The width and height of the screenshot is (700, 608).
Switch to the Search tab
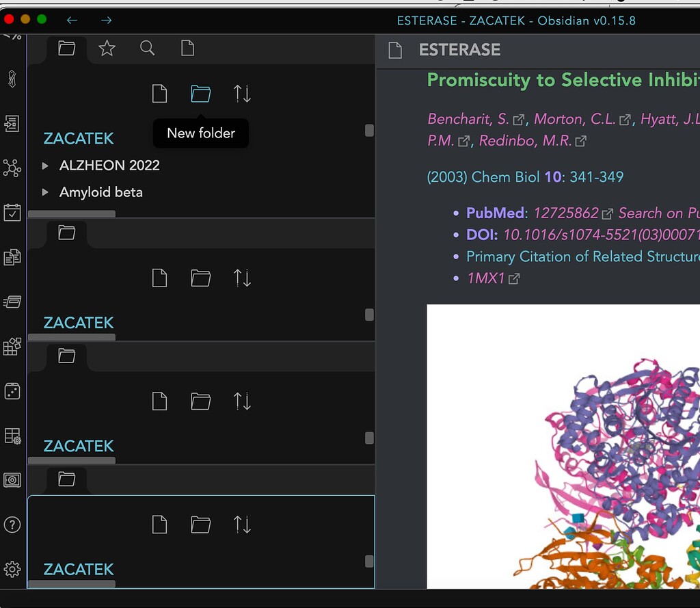click(x=147, y=48)
